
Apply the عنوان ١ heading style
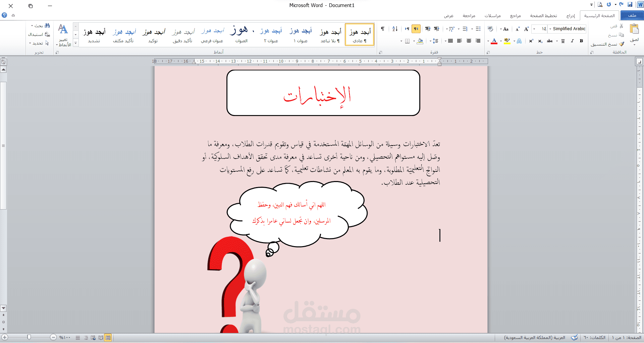(x=301, y=35)
